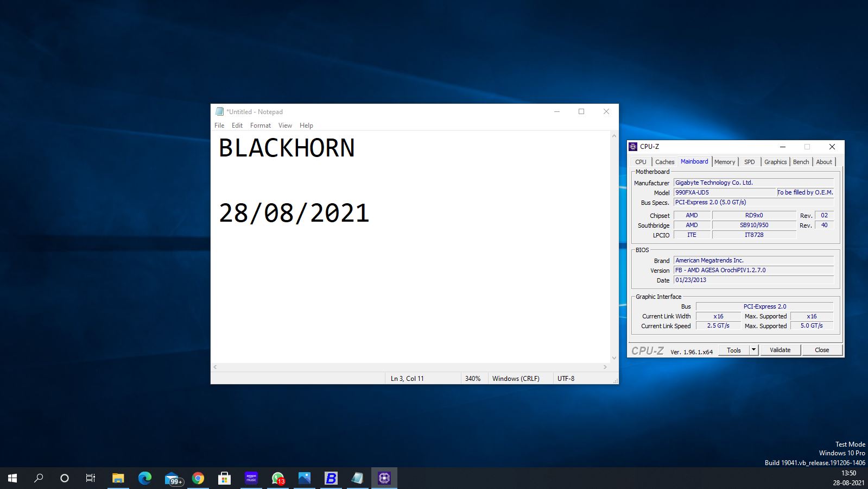Viewport: 868px width, 489px height.
Task: Open Notepad's View menu
Action: [x=285, y=126]
